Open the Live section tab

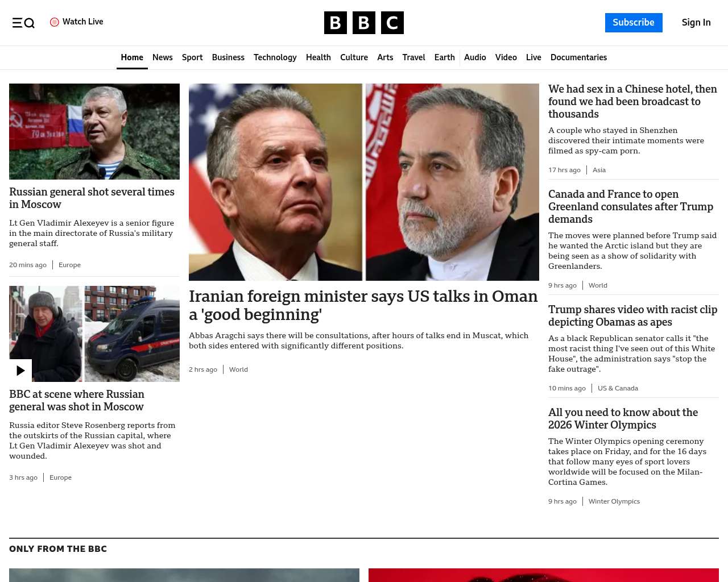click(x=533, y=57)
